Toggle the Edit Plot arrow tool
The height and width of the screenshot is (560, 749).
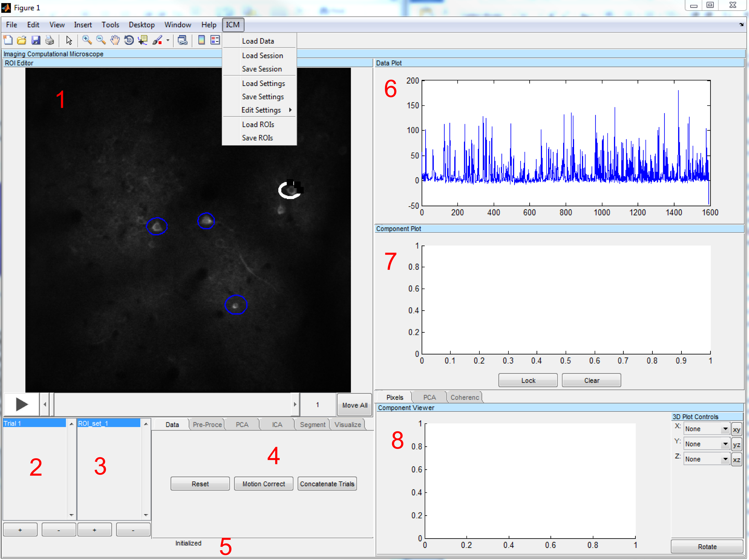pos(69,40)
